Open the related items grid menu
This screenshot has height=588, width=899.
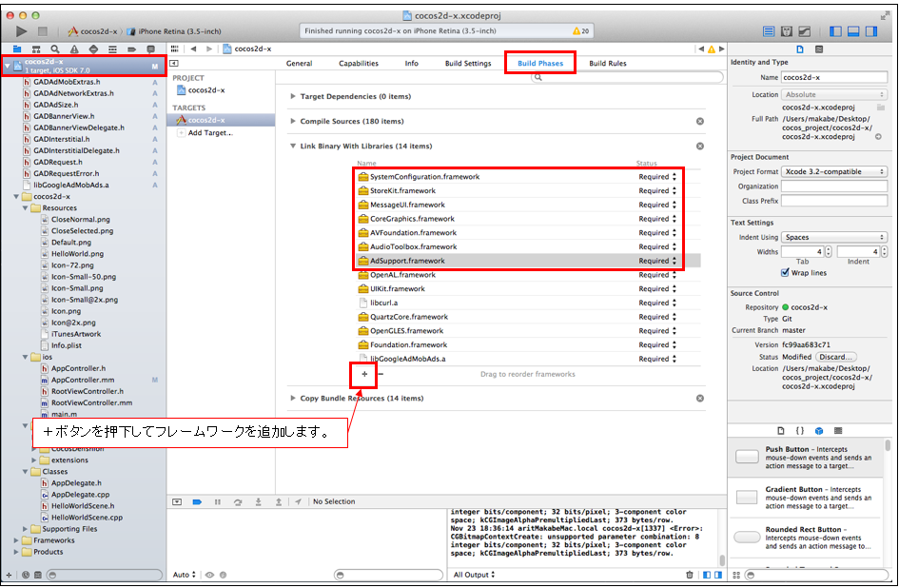tap(175, 49)
